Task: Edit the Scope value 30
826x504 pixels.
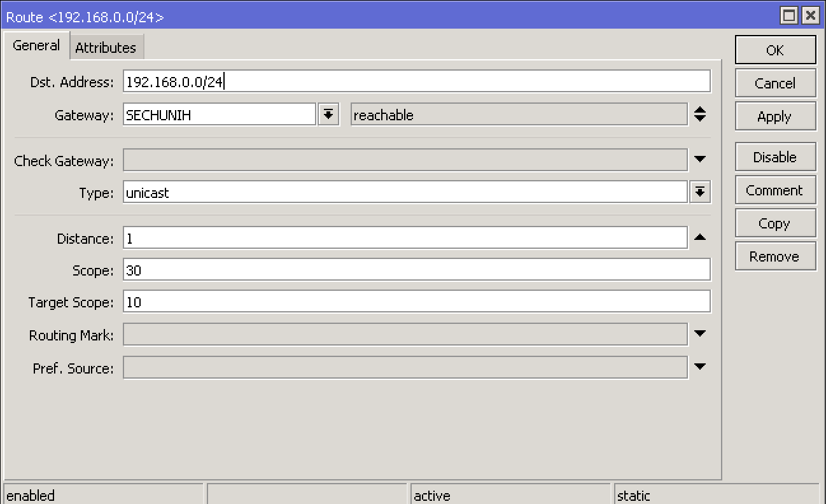Action: pyautogui.click(x=417, y=270)
